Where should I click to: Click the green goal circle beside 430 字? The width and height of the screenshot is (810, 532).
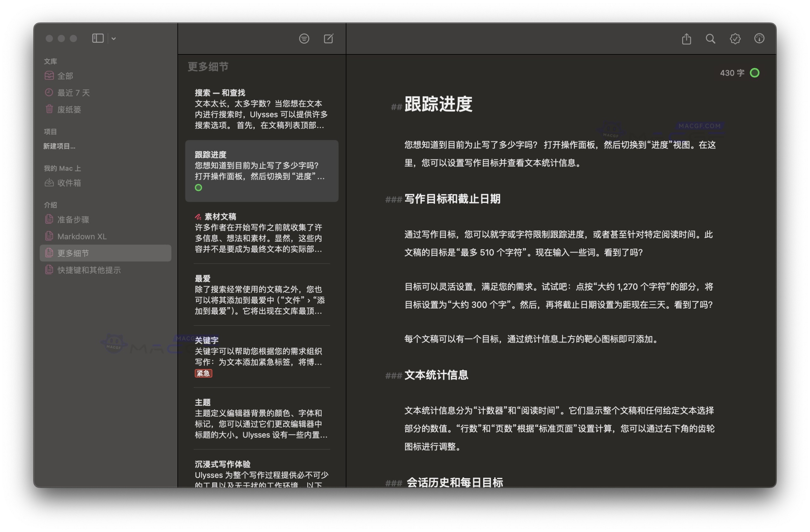(x=755, y=72)
